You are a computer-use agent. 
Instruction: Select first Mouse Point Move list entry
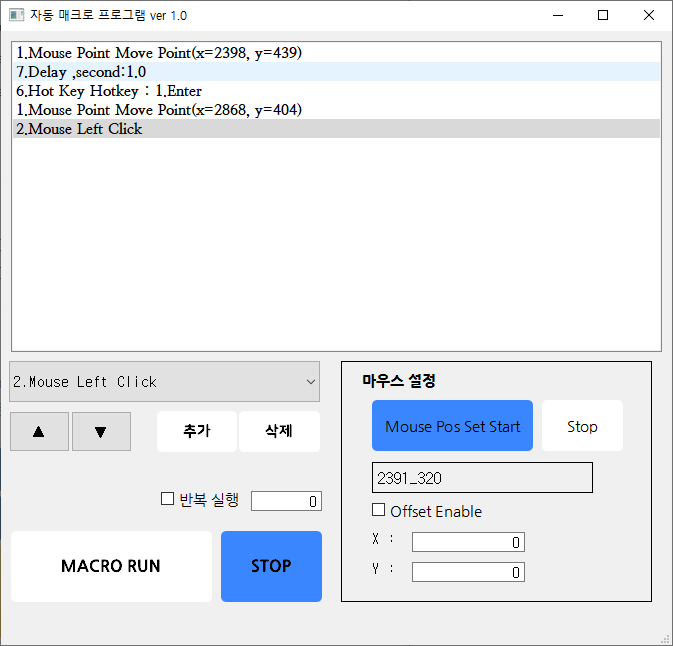159,52
